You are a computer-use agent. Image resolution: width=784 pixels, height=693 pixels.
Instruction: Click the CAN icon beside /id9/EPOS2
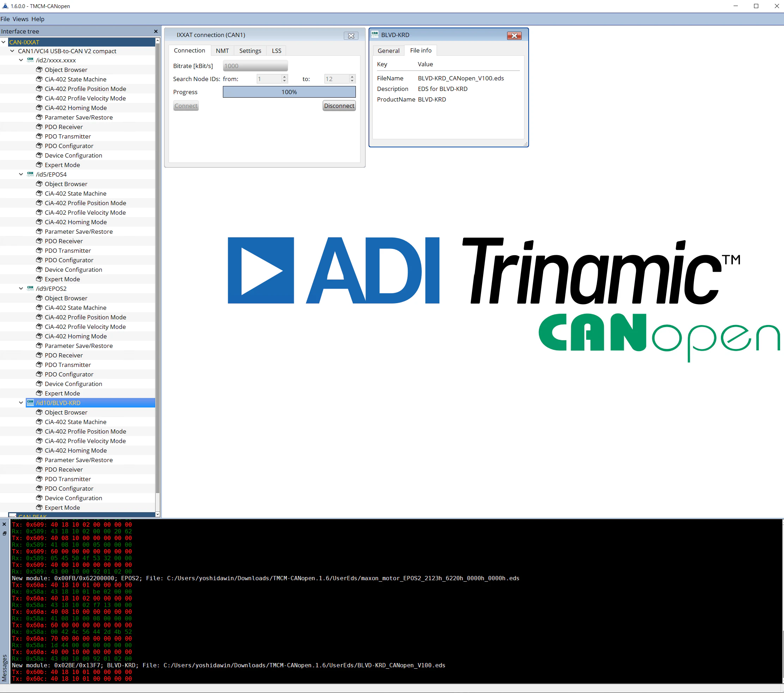click(x=30, y=289)
